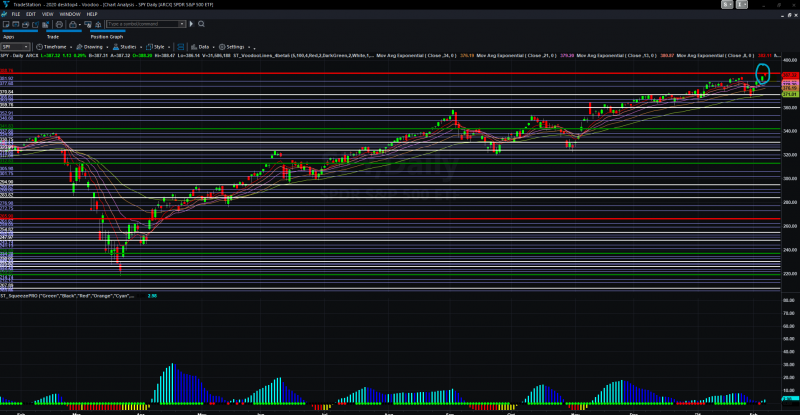The image size is (800, 415).
Task: Minimize the inner chart analysis window
Action: [782, 16]
